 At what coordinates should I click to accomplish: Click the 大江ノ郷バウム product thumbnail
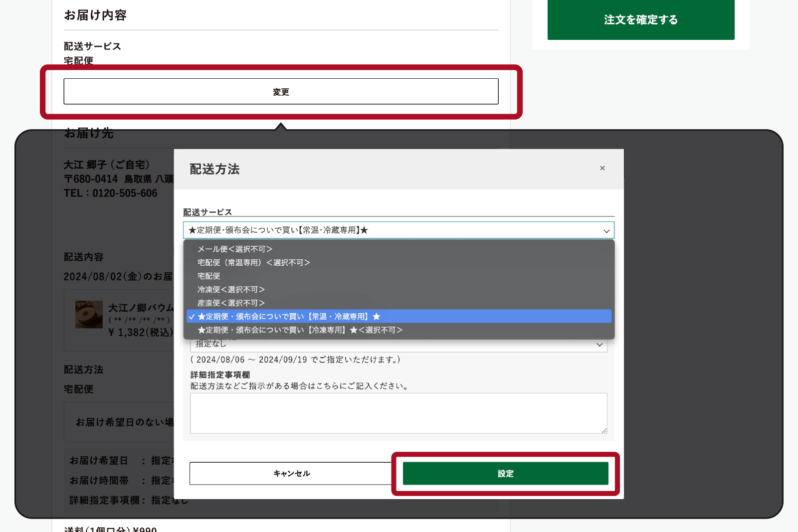[88, 314]
